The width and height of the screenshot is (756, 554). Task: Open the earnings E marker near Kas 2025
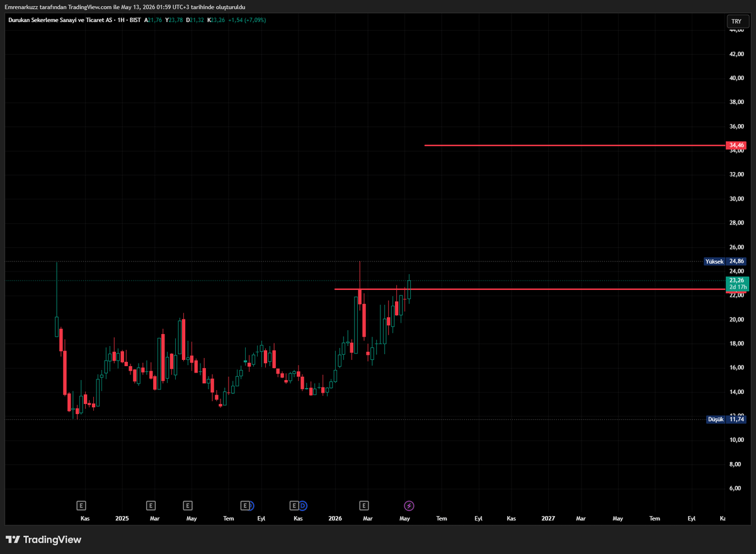point(294,505)
